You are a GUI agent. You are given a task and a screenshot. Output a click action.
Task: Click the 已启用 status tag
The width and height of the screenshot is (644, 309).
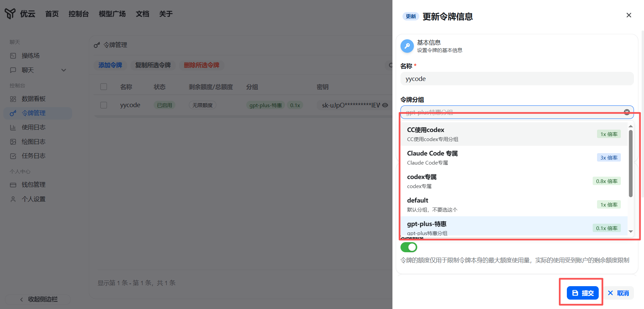point(164,105)
